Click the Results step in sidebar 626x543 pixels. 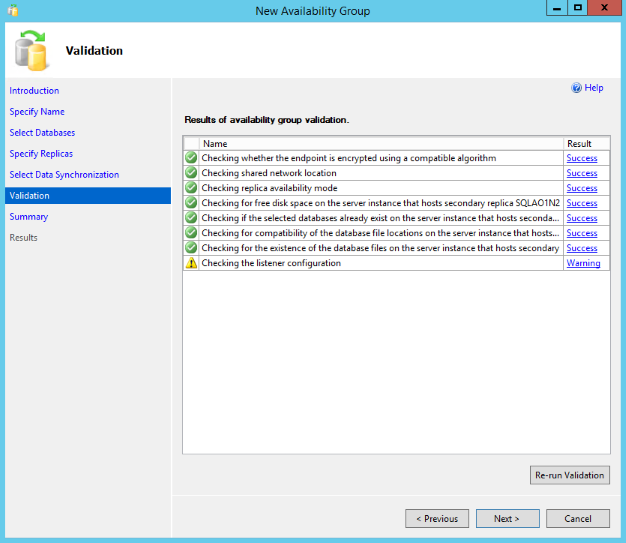point(24,238)
